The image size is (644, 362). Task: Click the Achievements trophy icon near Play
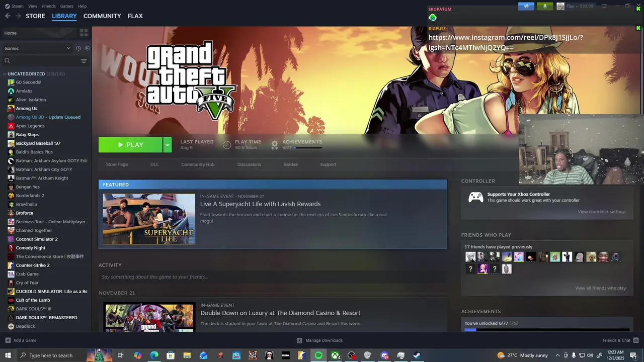275,145
